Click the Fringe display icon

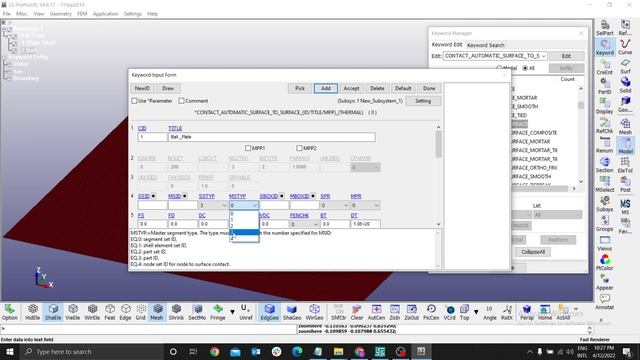coord(218,312)
